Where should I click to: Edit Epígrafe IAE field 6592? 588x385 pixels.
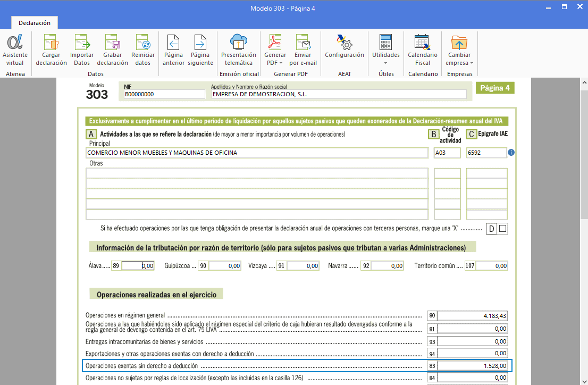(486, 153)
